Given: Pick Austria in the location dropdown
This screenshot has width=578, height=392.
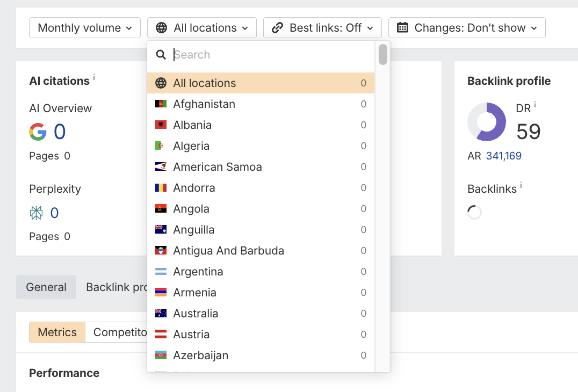Looking at the screenshot, I should pyautogui.click(x=261, y=335).
